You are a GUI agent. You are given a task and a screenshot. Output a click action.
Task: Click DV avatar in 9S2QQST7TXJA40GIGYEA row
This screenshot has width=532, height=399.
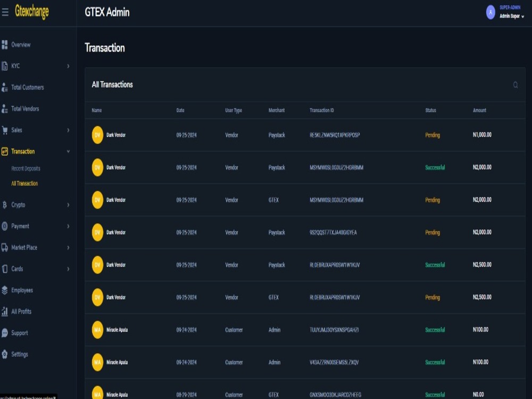pyautogui.click(x=97, y=232)
